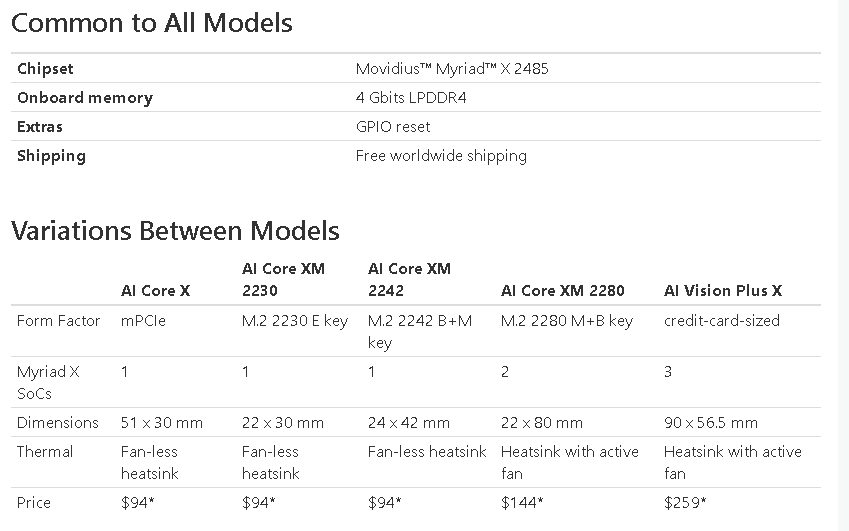
Task: Click the '90 x 56.5 mm' dimensions cell
Action: [710, 423]
